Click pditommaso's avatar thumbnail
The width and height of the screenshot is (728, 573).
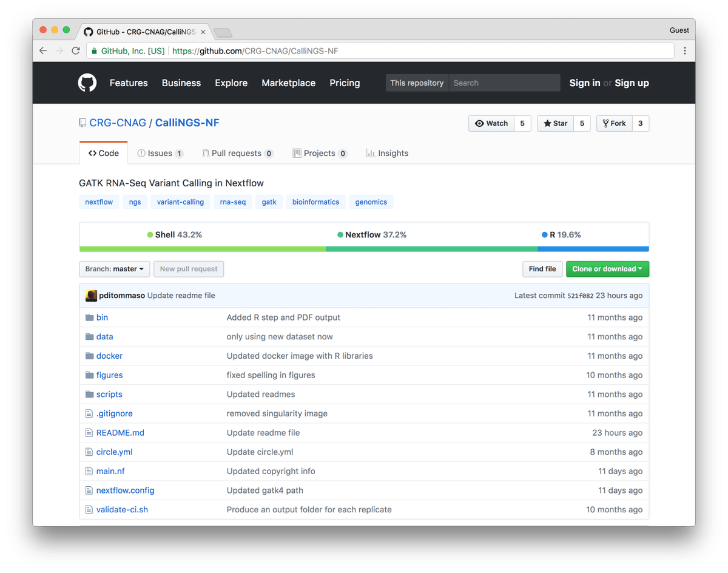point(91,295)
